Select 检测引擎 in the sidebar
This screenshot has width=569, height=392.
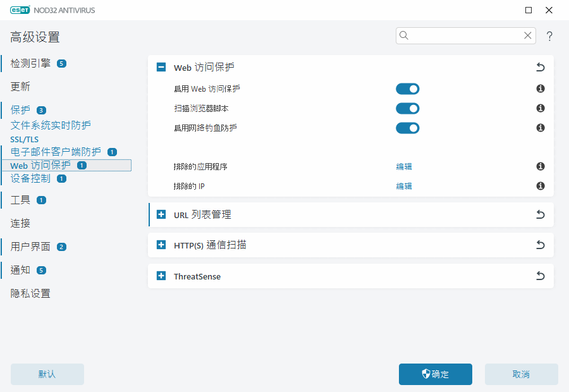(30, 63)
